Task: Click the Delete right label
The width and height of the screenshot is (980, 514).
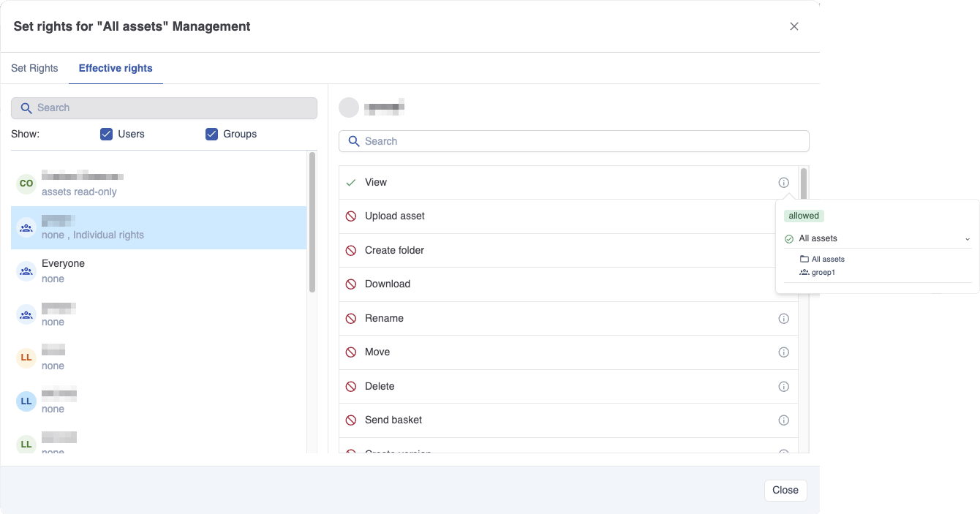Action: pos(380,387)
